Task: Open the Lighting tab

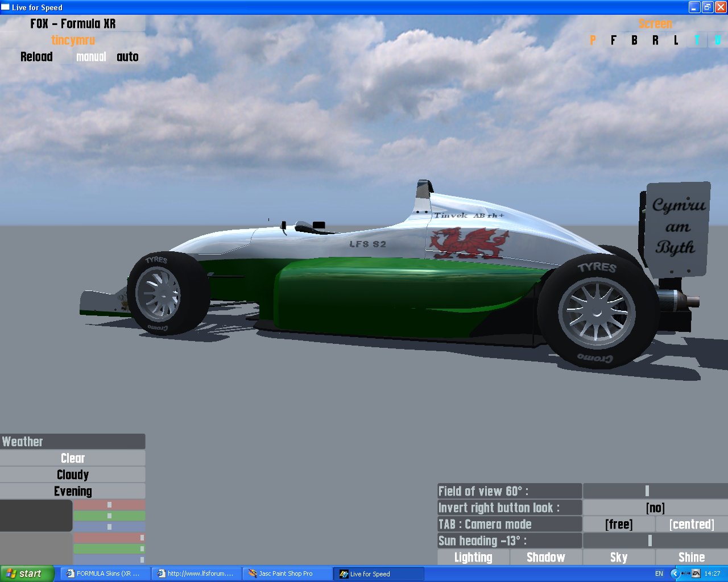Action: [x=473, y=557]
